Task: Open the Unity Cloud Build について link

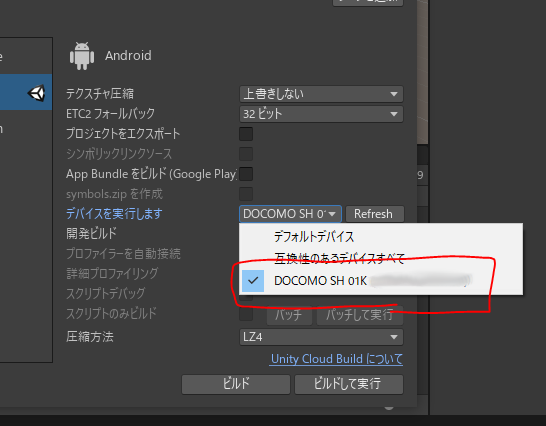Action: [336, 359]
